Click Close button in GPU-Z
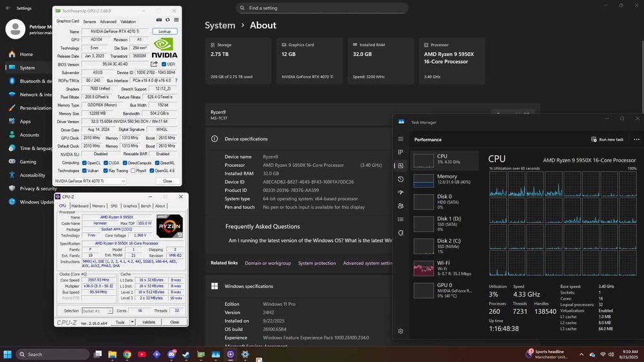The image size is (644, 362). pyautogui.click(x=167, y=181)
